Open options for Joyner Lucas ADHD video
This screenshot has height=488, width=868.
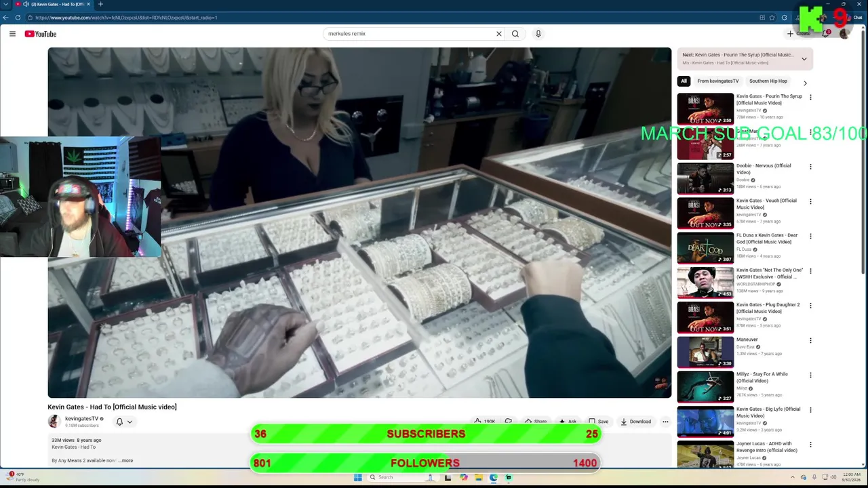click(x=810, y=445)
